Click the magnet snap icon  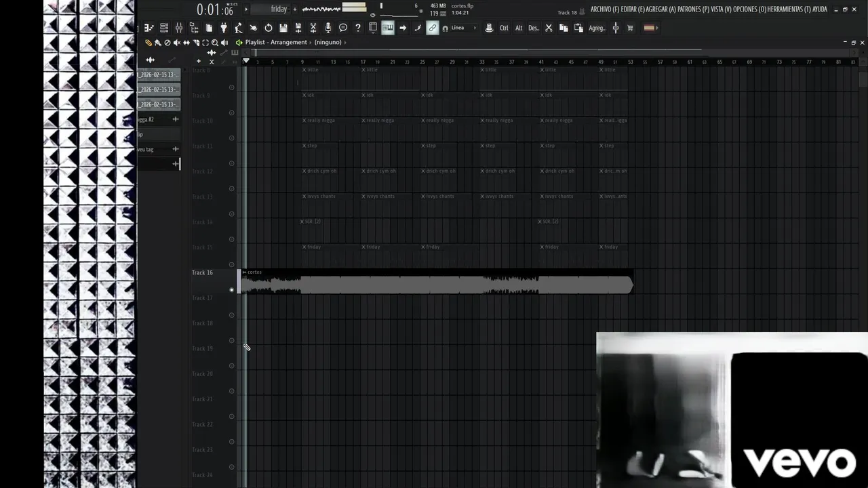[x=445, y=28]
